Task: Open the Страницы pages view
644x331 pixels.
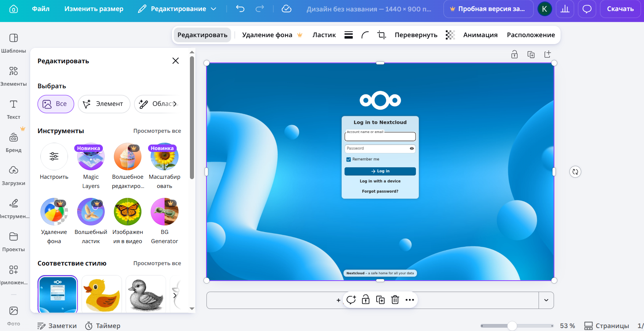Action: pos(607,326)
